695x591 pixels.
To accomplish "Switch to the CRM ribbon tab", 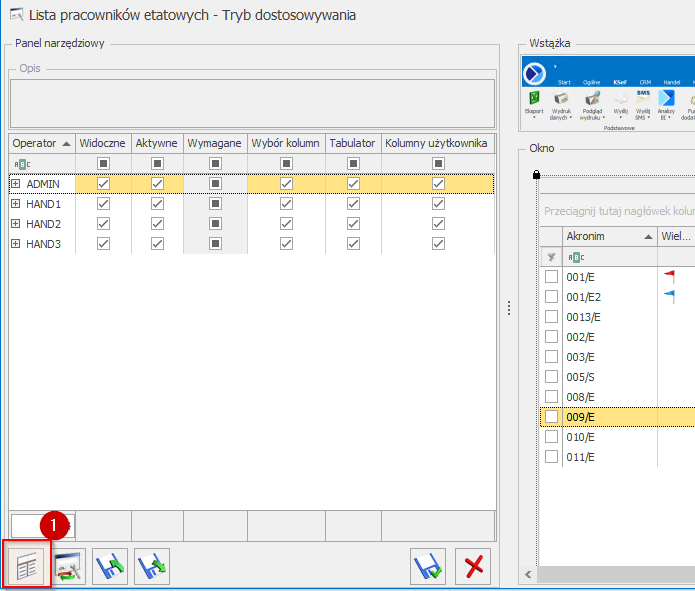I will pyautogui.click(x=645, y=82).
